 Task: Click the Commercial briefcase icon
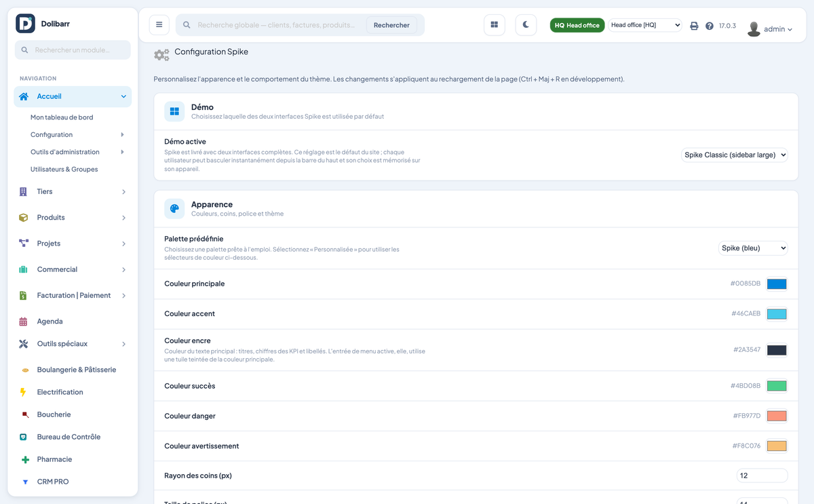[x=23, y=269]
